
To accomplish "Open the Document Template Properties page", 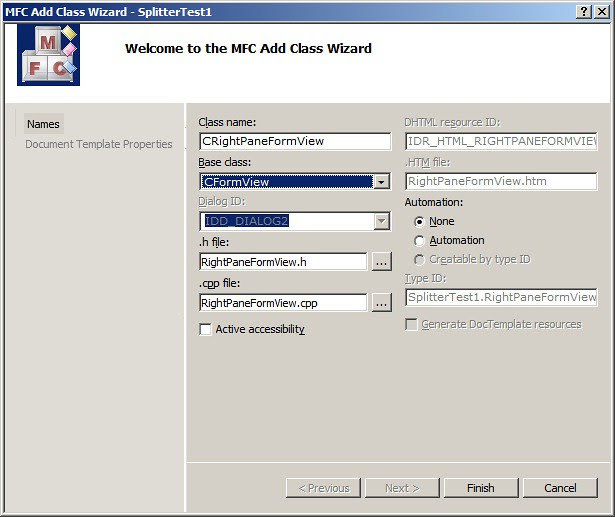I will point(98,144).
